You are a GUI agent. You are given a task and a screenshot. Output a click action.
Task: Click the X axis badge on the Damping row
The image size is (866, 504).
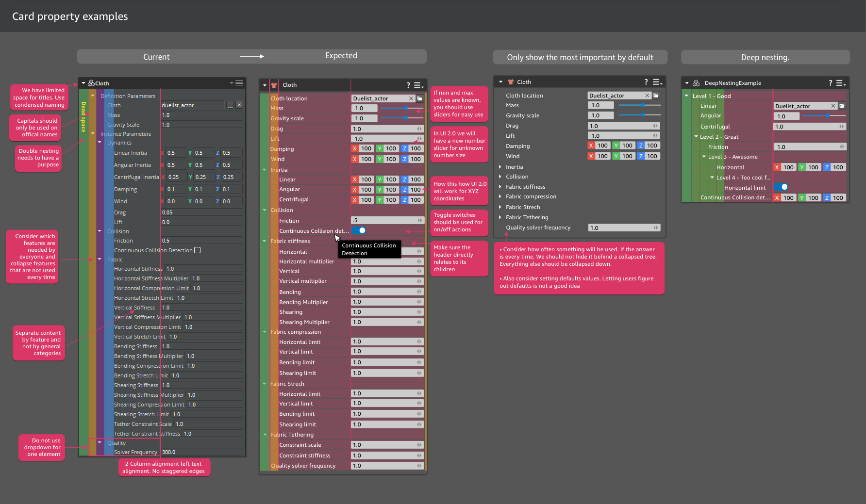[x=354, y=148]
